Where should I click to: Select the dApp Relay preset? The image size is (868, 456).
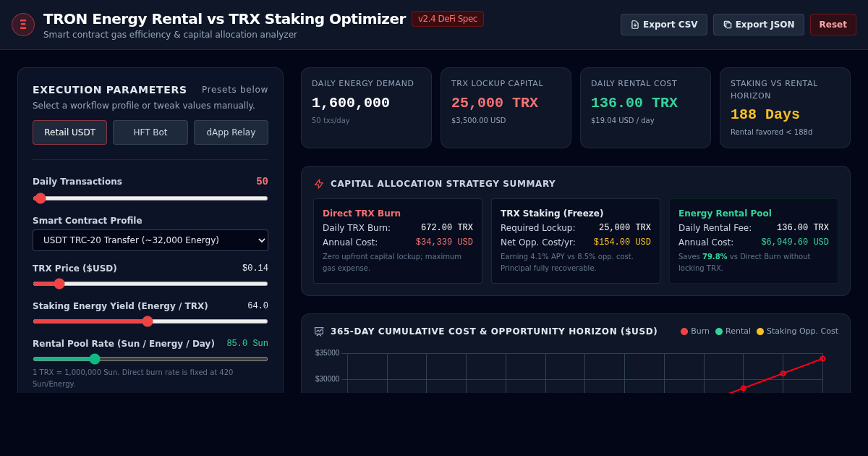[x=231, y=132]
